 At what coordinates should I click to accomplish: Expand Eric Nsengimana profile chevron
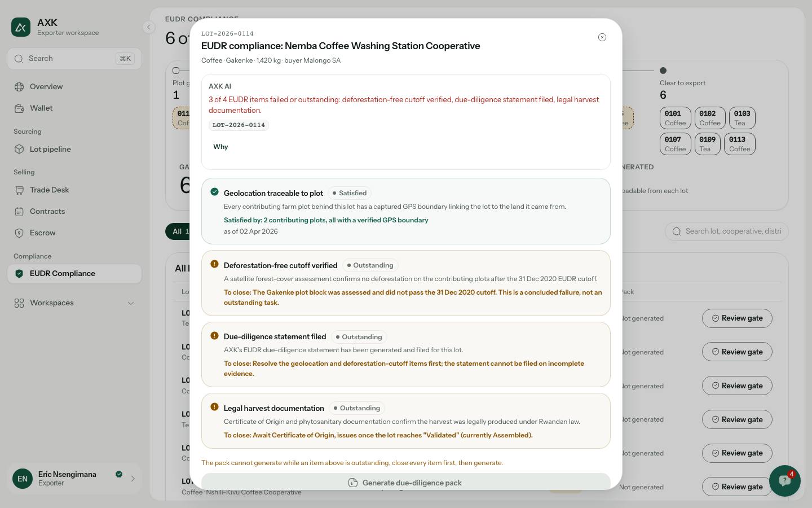[133, 479]
